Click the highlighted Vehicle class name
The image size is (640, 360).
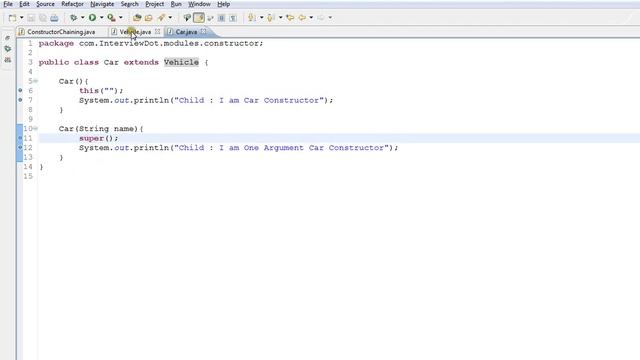pyautogui.click(x=181, y=62)
